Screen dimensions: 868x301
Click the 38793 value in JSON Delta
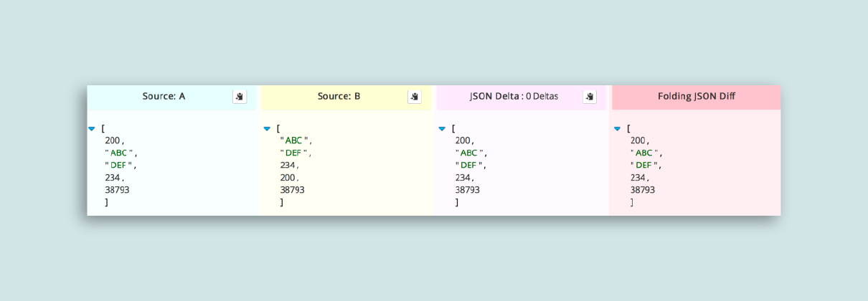(467, 190)
